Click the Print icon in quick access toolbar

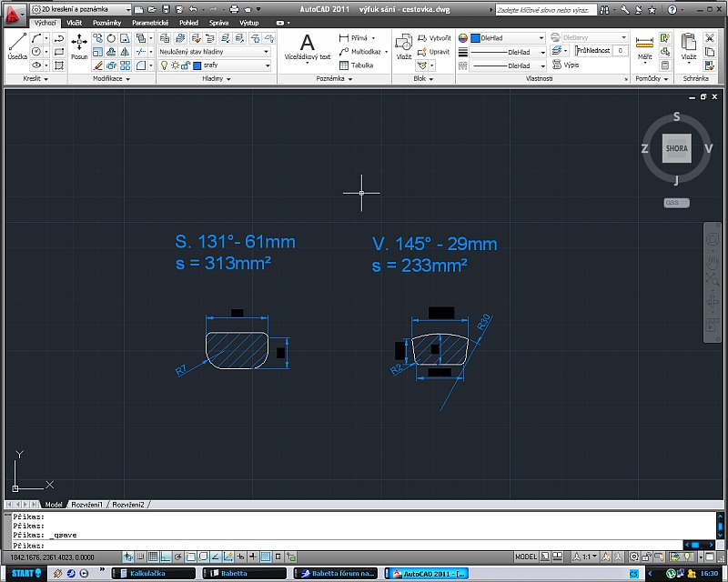click(234, 9)
